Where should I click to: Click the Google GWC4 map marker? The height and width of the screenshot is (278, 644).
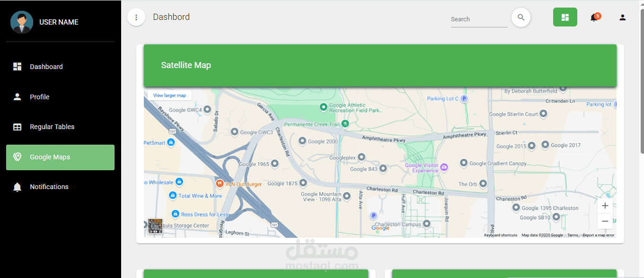[x=208, y=110]
